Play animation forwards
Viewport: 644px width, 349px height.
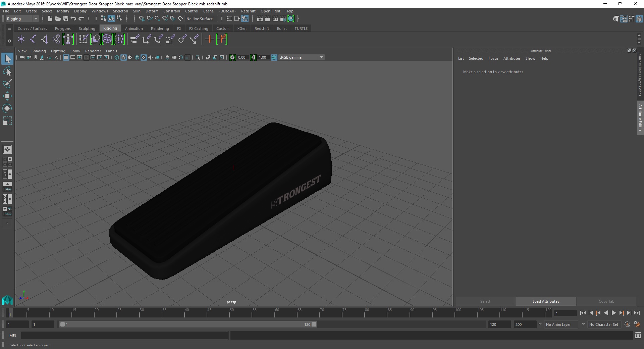click(614, 313)
